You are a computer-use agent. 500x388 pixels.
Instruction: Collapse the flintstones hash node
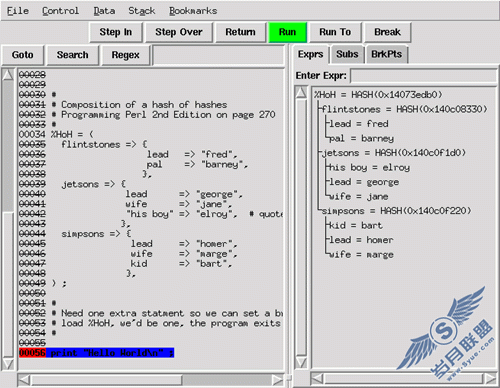pyautogui.click(x=404, y=109)
